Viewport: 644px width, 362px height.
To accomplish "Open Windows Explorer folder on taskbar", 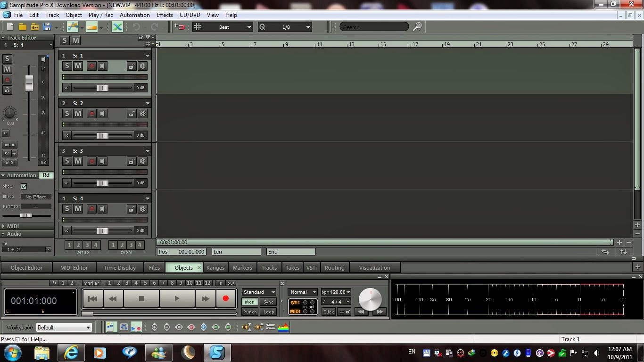I will [42, 352].
